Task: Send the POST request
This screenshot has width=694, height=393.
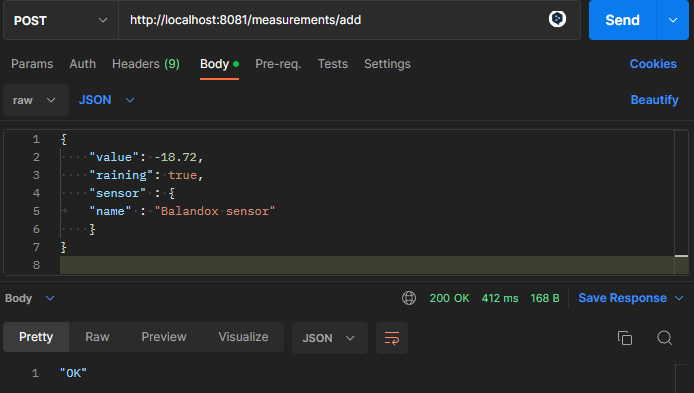Action: point(622,20)
